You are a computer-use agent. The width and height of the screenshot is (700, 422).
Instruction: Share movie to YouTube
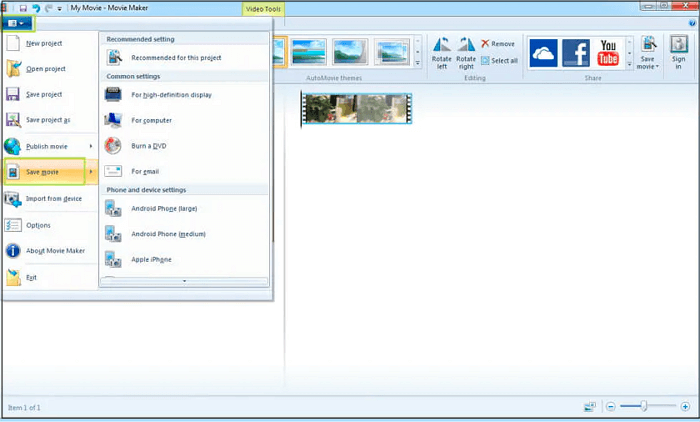tap(608, 52)
